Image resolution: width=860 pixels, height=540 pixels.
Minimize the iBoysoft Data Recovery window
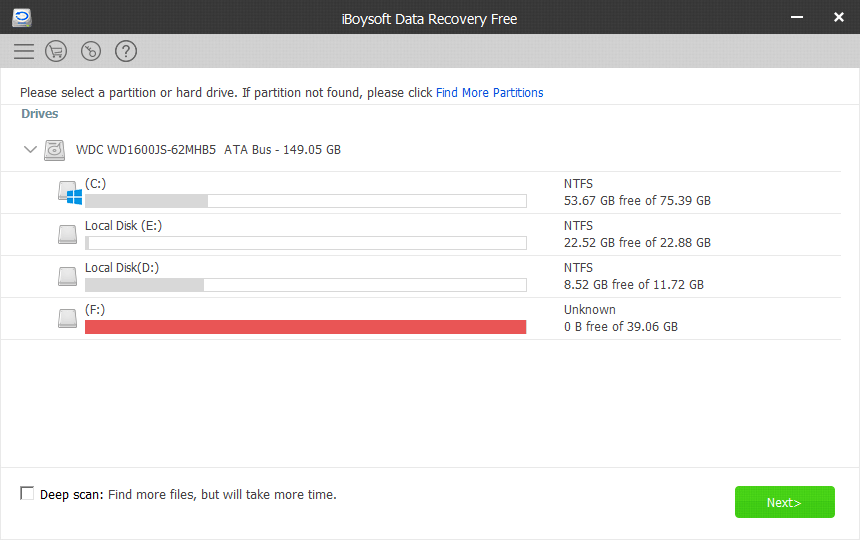(796, 18)
